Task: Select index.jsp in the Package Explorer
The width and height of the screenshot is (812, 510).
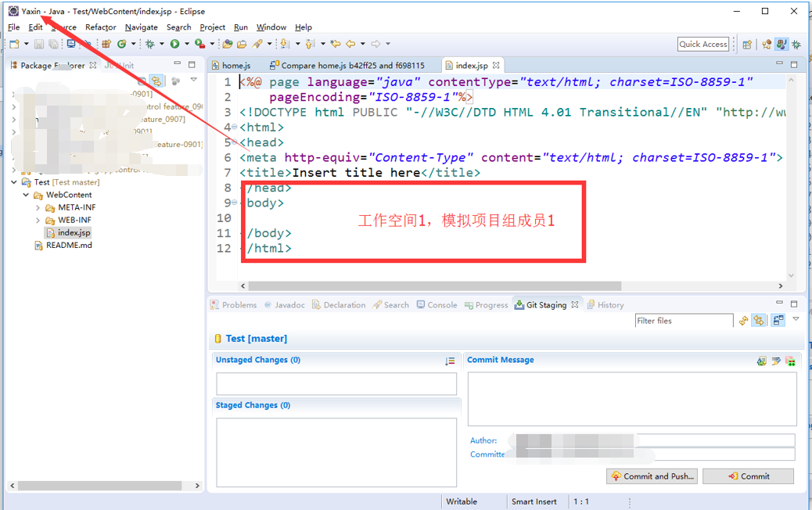Action: pyautogui.click(x=68, y=232)
